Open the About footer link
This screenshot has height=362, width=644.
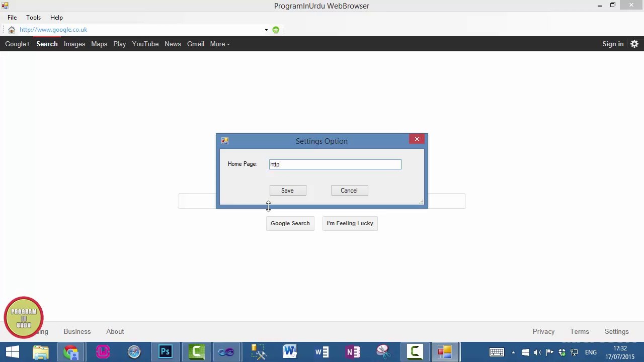(115, 332)
